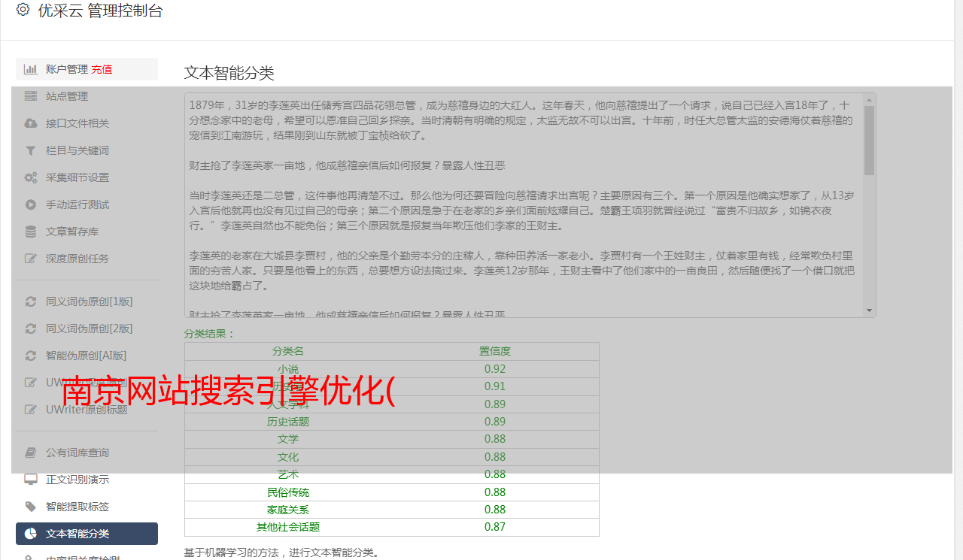Select the 文学 category cell
The width and height of the screenshot is (963, 560).
pos(288,439)
